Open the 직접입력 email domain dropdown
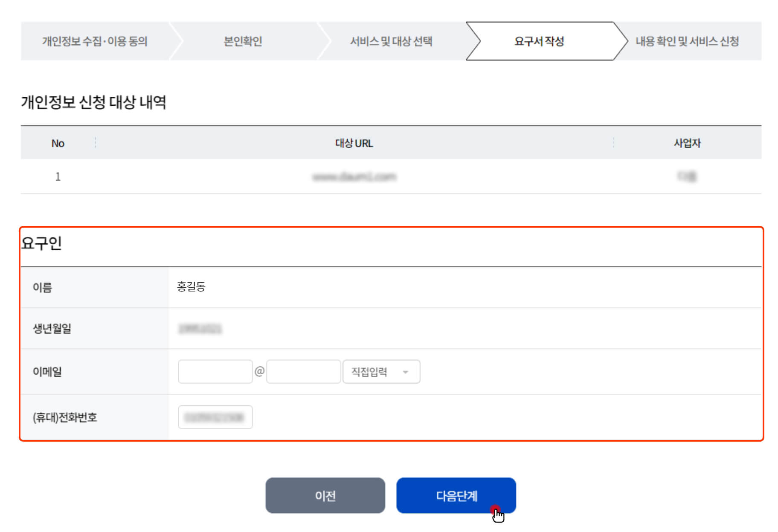Viewport: 778px width, 532px height. (x=381, y=371)
